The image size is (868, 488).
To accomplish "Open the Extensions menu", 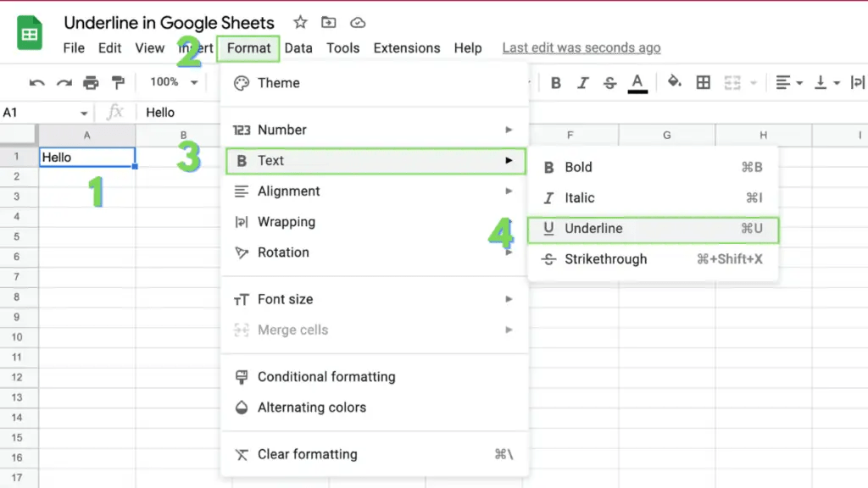I will 406,48.
